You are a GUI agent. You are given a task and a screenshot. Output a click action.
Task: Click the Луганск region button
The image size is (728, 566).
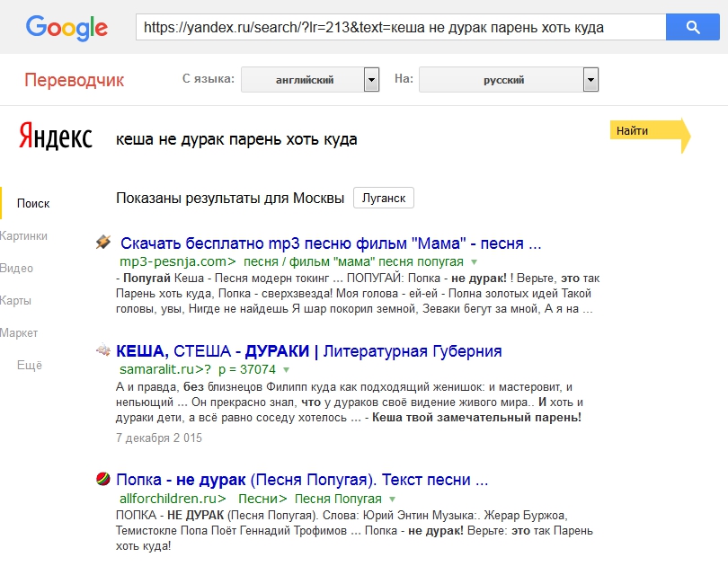click(x=384, y=198)
